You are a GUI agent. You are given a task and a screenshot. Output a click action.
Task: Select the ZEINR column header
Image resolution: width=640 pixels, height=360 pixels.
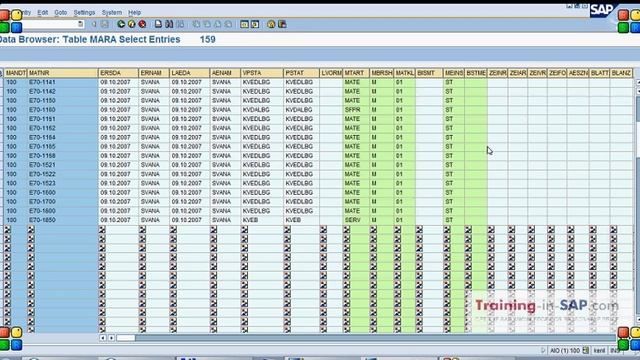[498, 73]
